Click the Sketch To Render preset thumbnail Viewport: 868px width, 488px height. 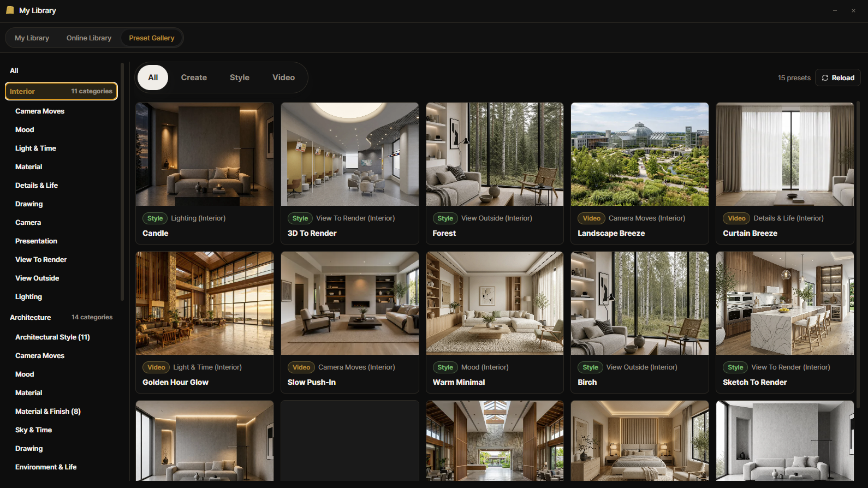tap(785, 303)
